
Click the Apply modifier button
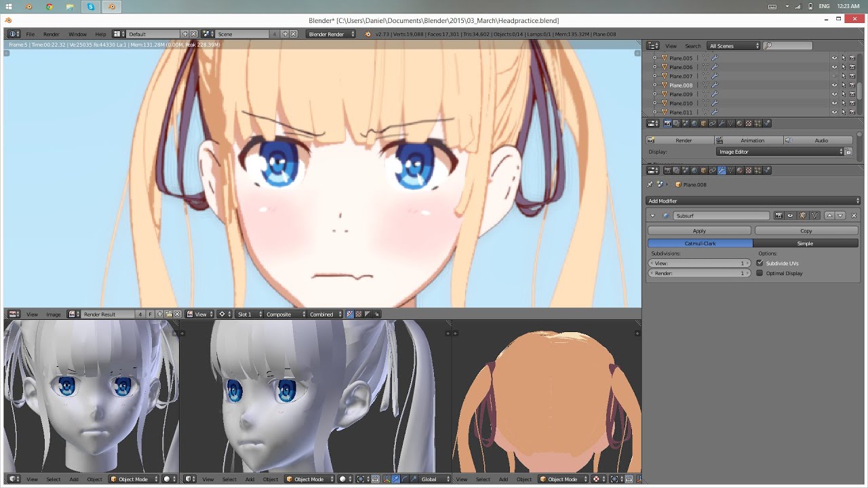(x=699, y=230)
